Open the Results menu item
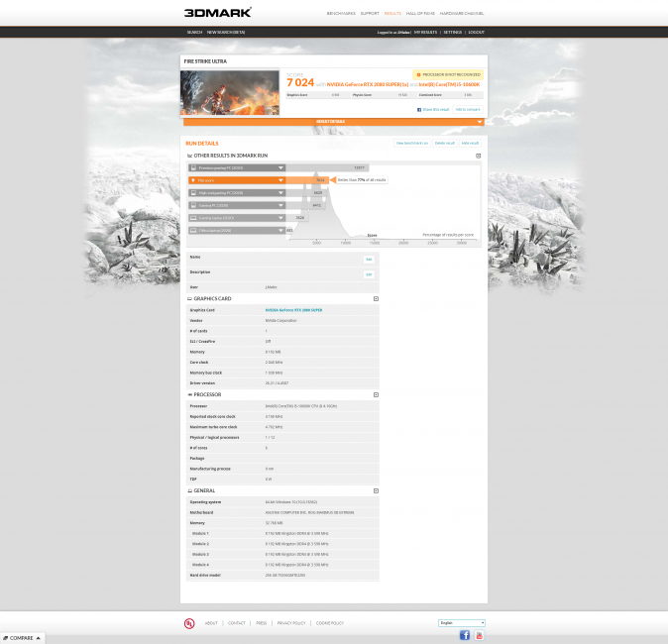 point(392,14)
